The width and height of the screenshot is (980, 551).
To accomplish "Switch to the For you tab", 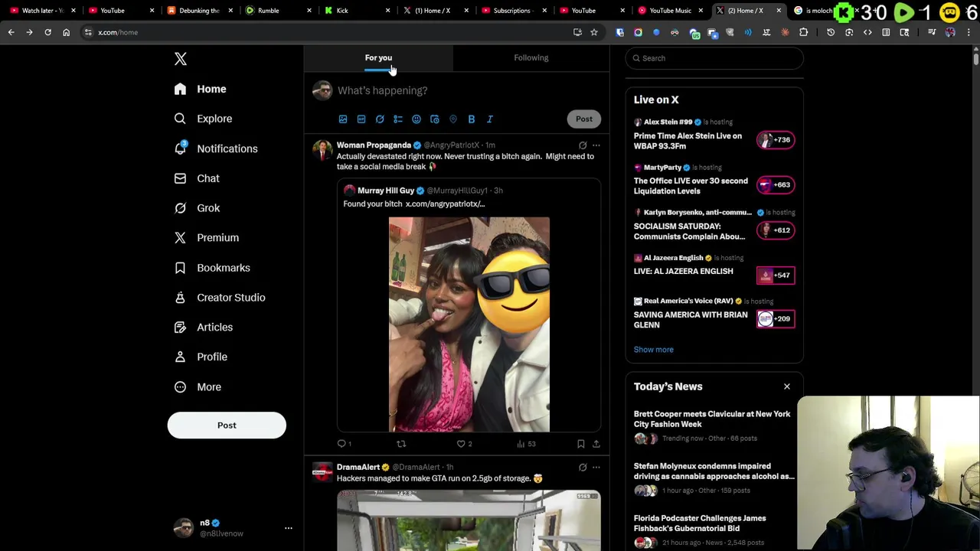I will tap(378, 58).
